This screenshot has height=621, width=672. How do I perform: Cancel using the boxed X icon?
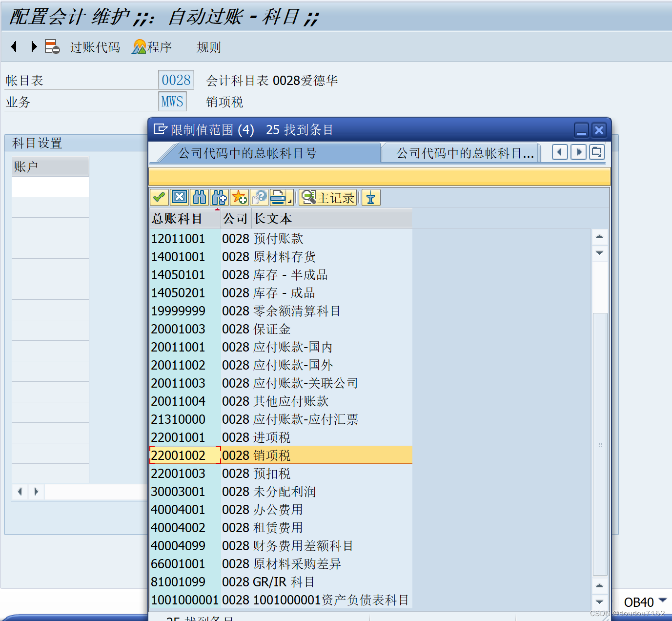pos(179,197)
